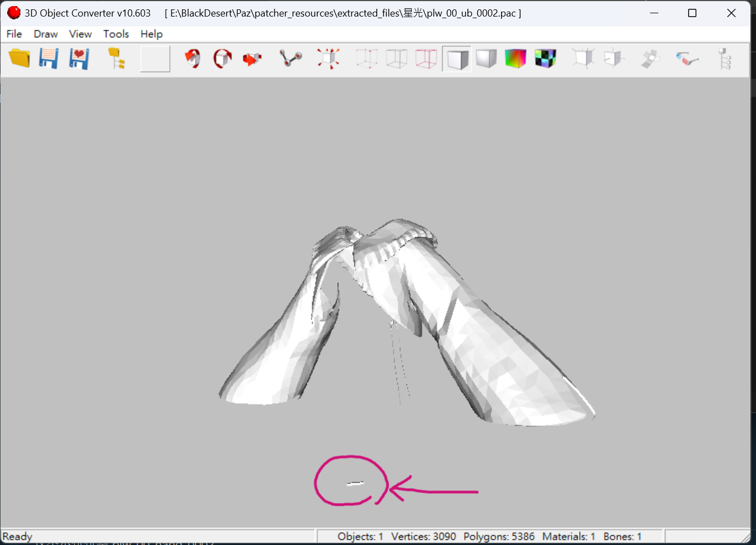Switch to gray wireframe cube mode

[396, 58]
